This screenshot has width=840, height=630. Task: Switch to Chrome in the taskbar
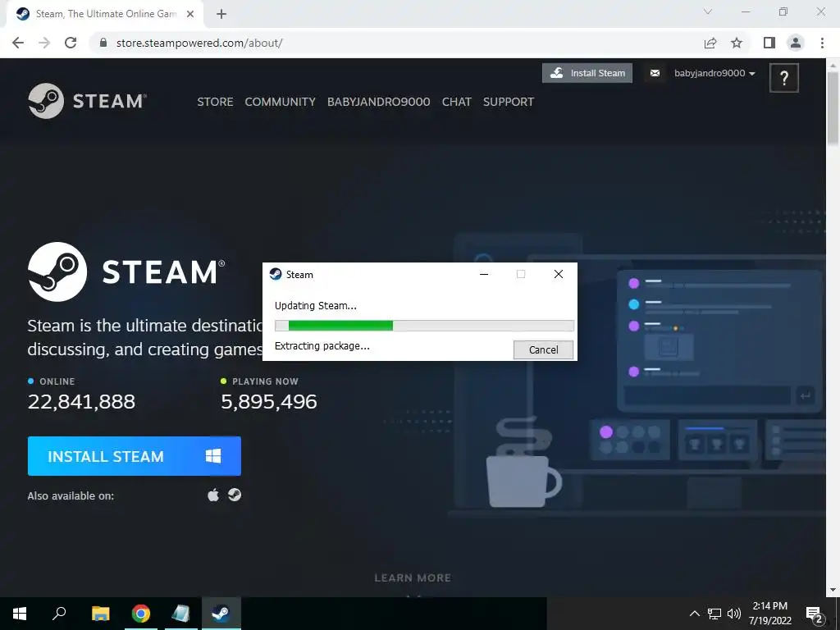coord(141,614)
